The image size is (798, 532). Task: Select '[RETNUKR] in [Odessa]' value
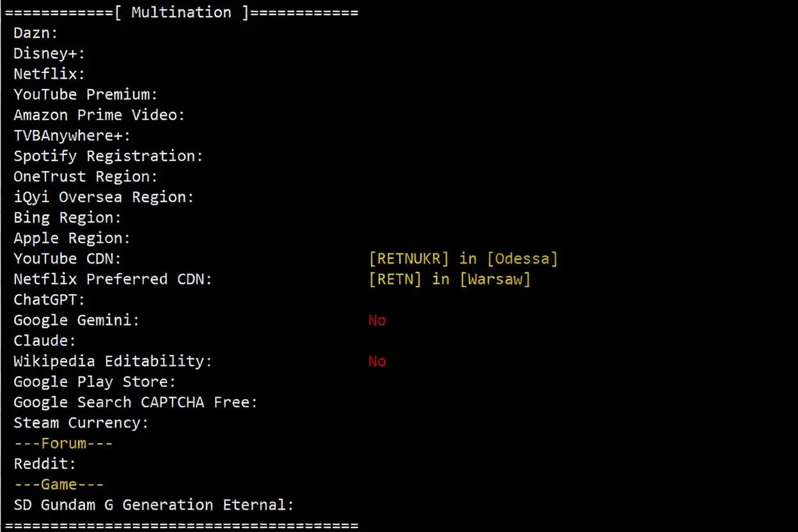click(464, 258)
